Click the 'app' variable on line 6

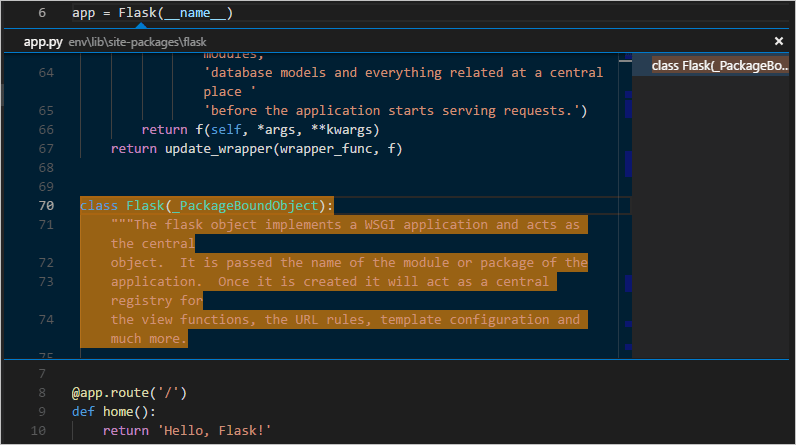84,13
